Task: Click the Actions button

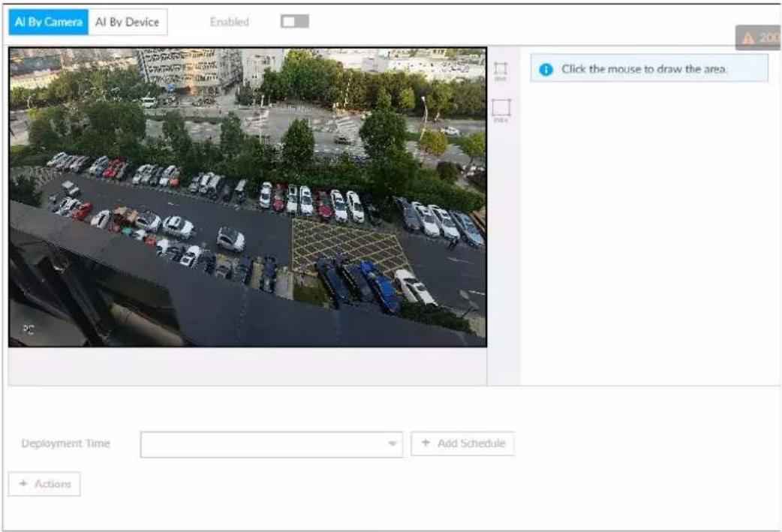Action: point(44,484)
